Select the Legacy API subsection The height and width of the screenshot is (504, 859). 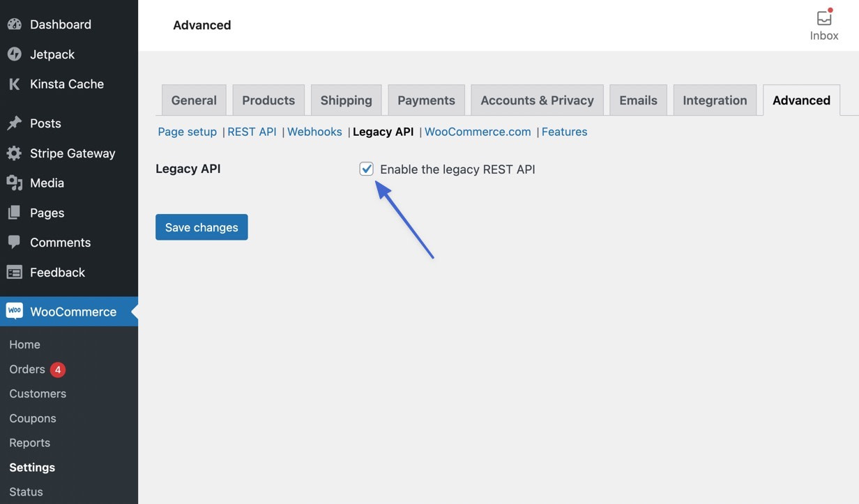click(383, 132)
